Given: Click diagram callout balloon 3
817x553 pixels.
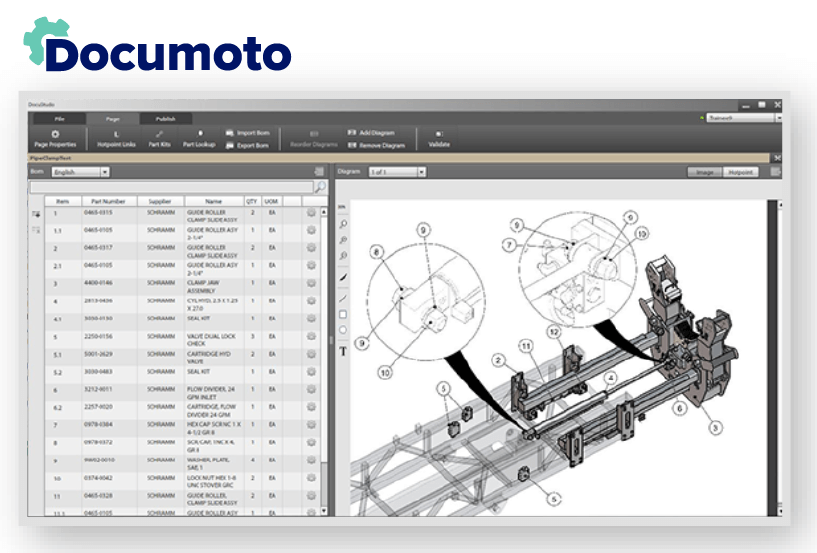Looking at the screenshot, I should click(x=715, y=428).
